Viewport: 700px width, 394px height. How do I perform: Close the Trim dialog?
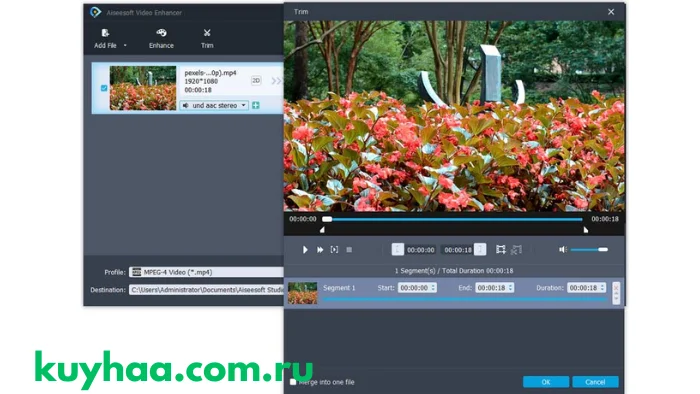tap(611, 12)
